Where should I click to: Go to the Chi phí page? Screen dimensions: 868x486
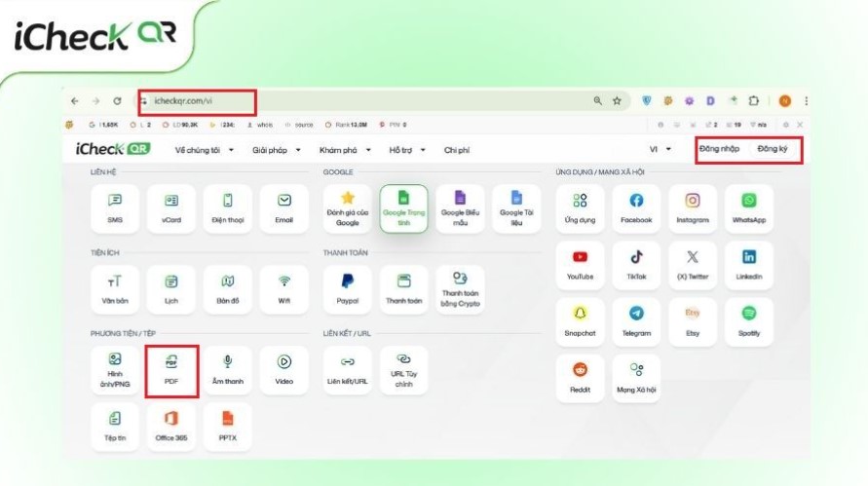(457, 150)
